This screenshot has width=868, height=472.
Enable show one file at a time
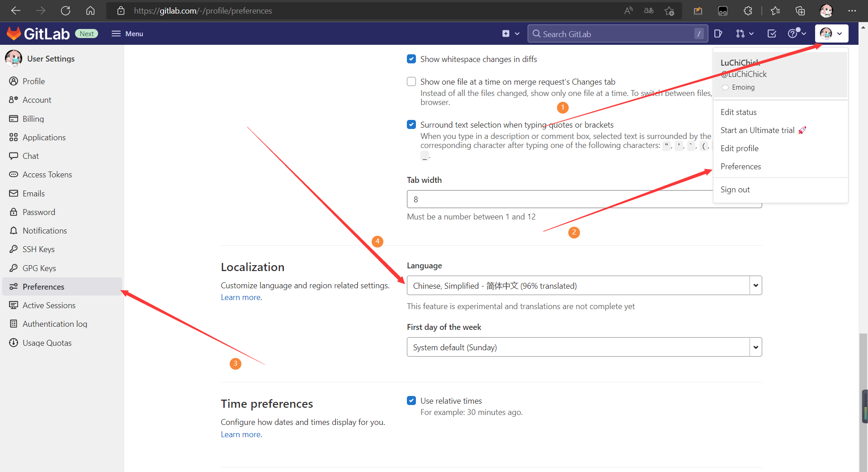click(x=411, y=81)
